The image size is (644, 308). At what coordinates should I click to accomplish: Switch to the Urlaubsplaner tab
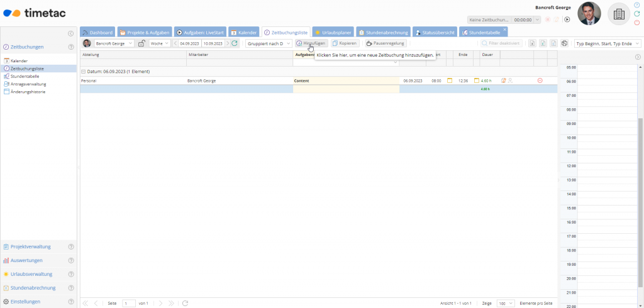pos(333,32)
